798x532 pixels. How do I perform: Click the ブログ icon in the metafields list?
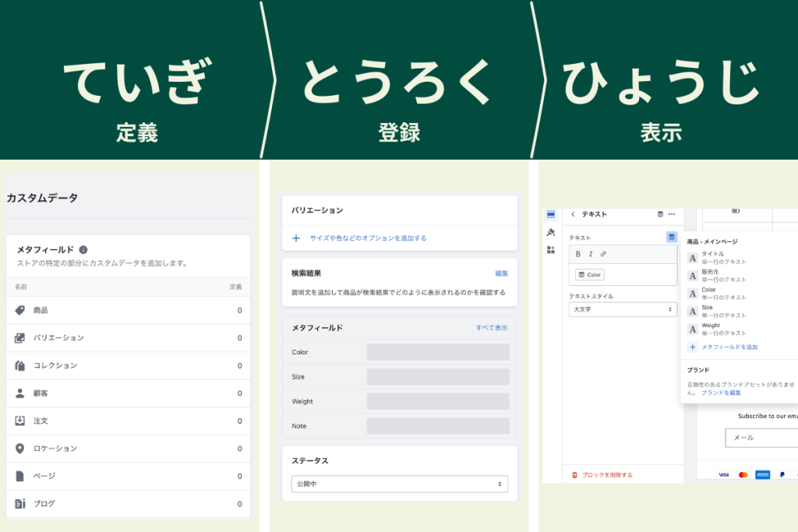[x=20, y=504]
